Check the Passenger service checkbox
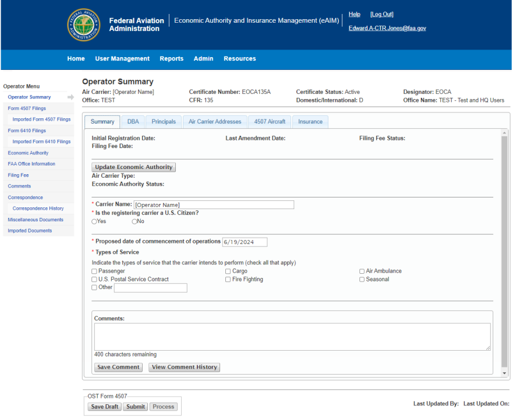Viewport: 513px width, 420px height. click(x=94, y=271)
